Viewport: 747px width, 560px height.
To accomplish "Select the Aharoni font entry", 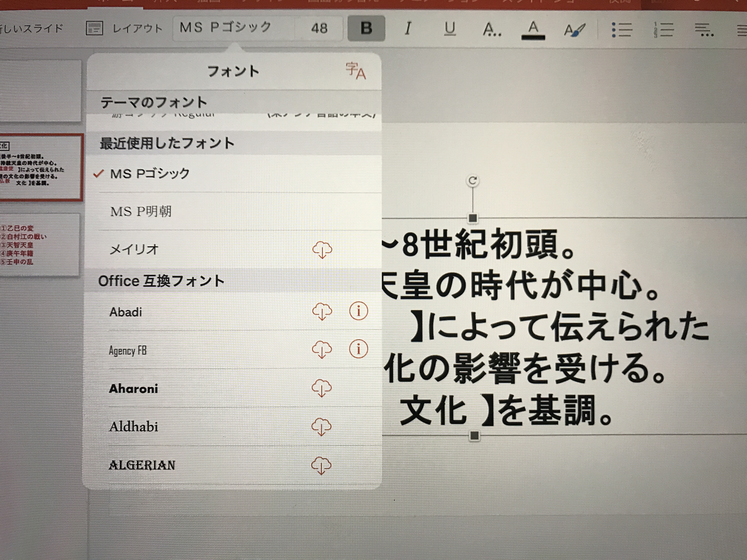I will tap(134, 389).
